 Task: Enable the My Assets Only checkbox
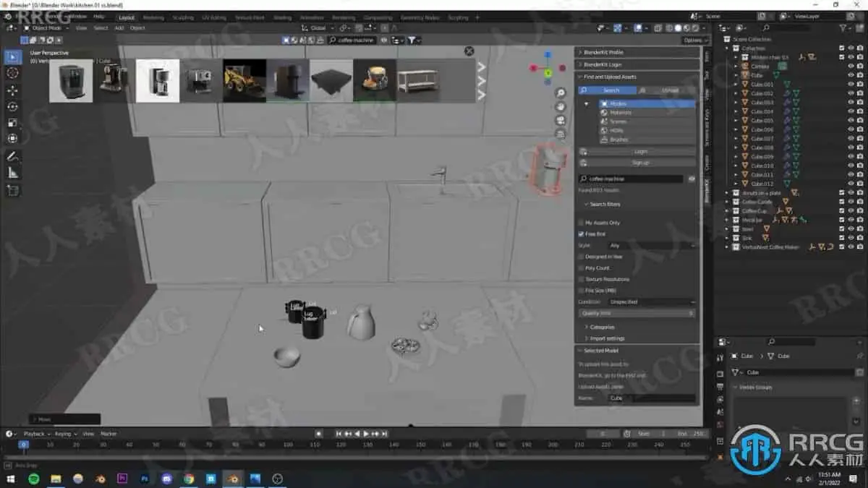(x=581, y=223)
